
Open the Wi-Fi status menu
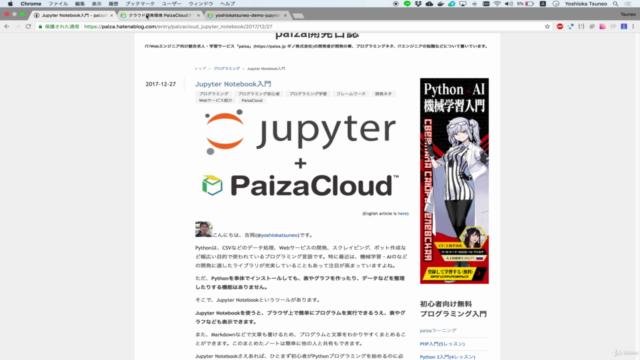tap(497, 4)
